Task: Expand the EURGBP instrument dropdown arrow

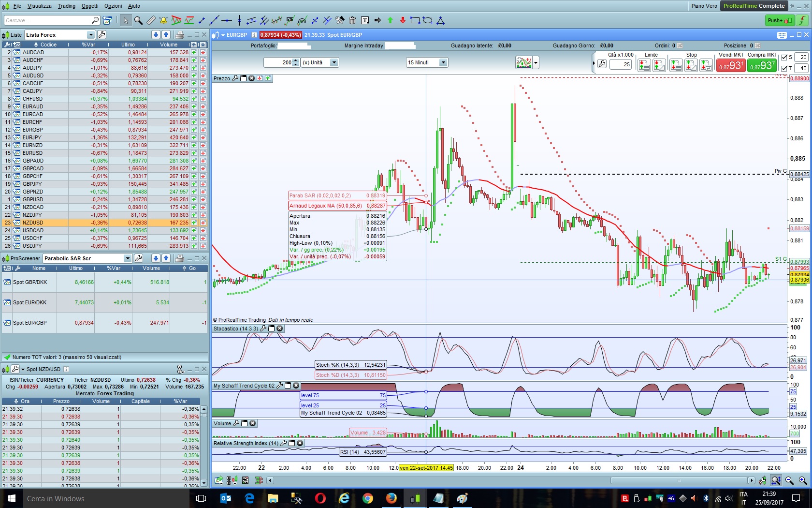Action: click(x=223, y=35)
